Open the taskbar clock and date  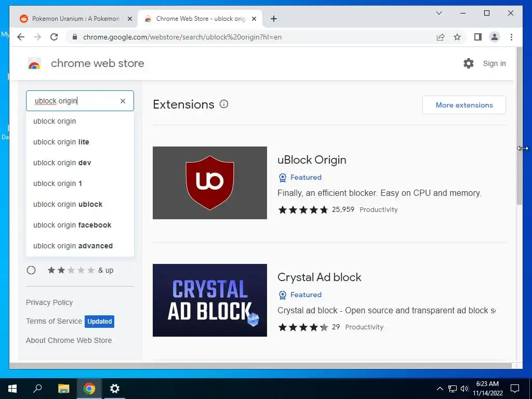[487, 389]
